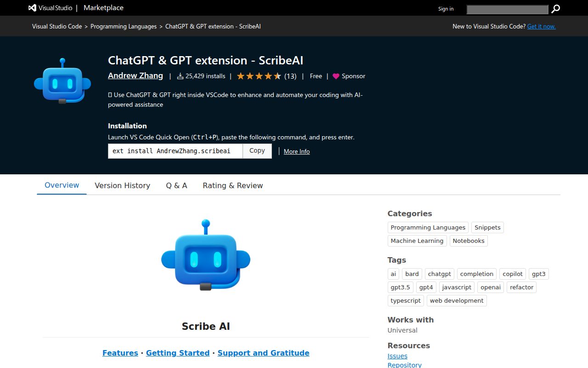Click the ai tag
Screen dimensions: 588x368
[393, 274]
